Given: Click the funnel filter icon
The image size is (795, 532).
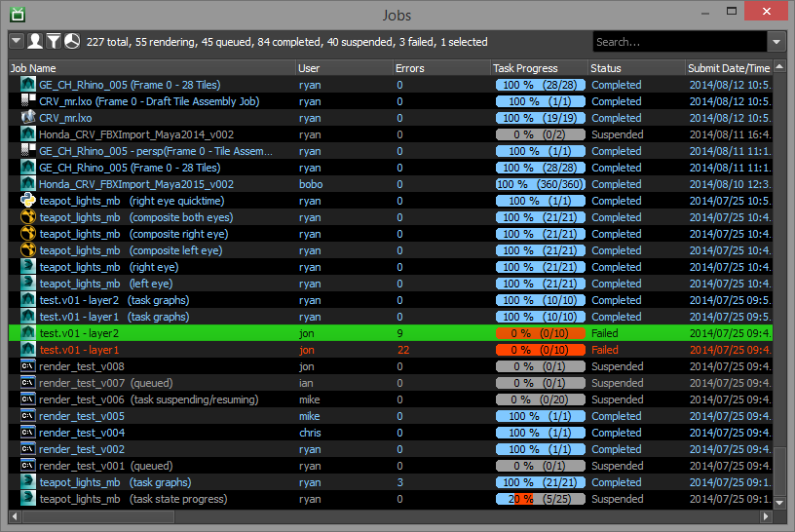Looking at the screenshot, I should coord(54,41).
